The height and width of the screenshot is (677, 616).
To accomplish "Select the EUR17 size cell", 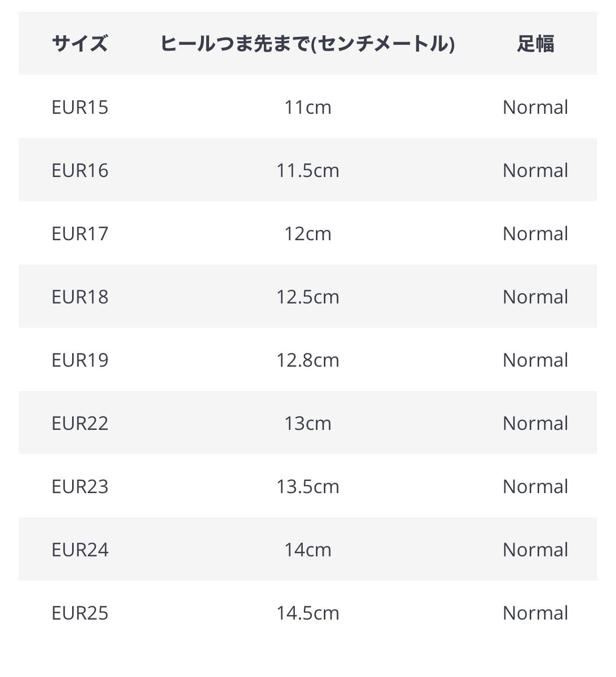I will [x=80, y=233].
